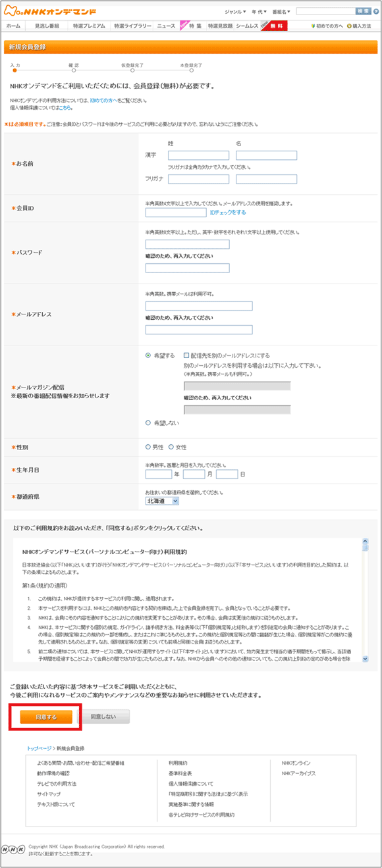Image resolution: width=382 pixels, height=868 pixels.
Task: Click the トップページ breadcrumb link
Action: (x=40, y=748)
